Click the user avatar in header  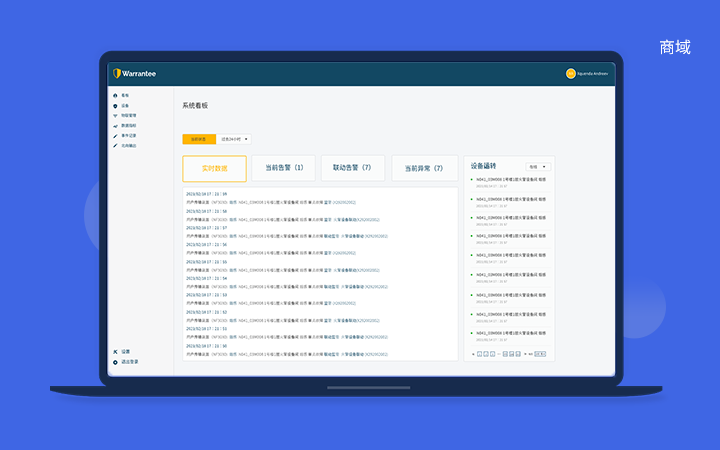(570, 73)
